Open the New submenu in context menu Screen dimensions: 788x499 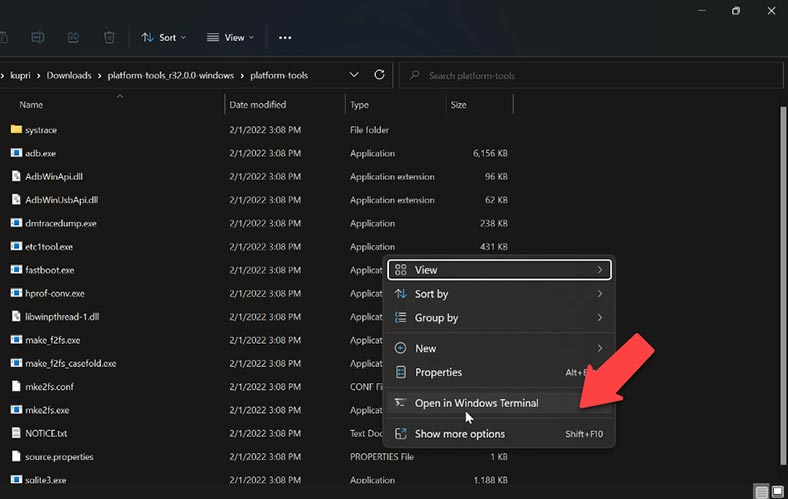point(500,348)
